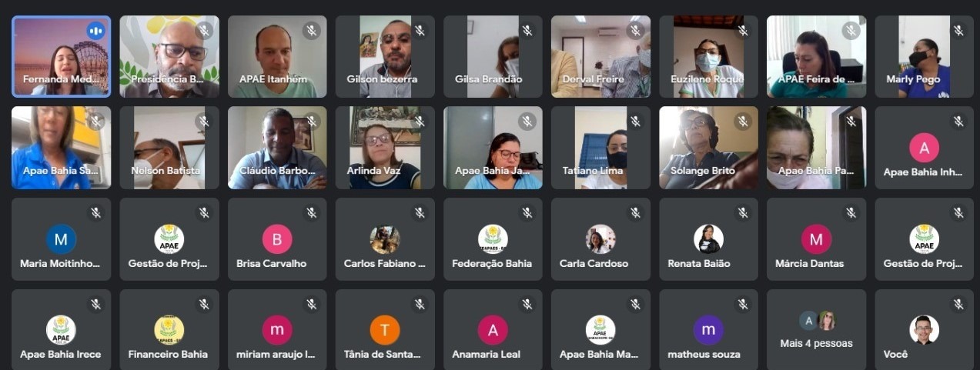Open the Mais 4 pessoas overflow tile

pos(816,330)
